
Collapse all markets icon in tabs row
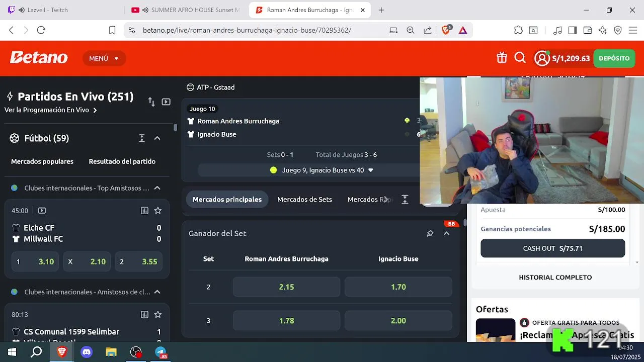[405, 200]
